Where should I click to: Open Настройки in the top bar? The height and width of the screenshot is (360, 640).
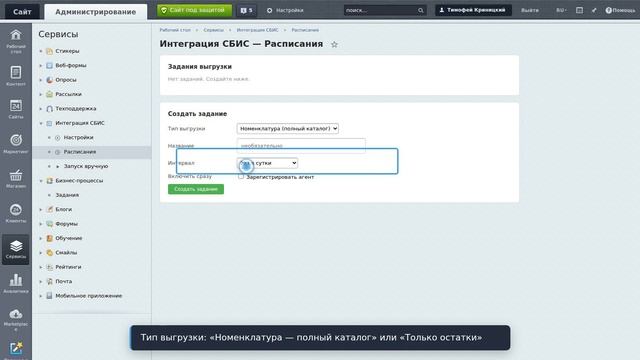pos(285,10)
